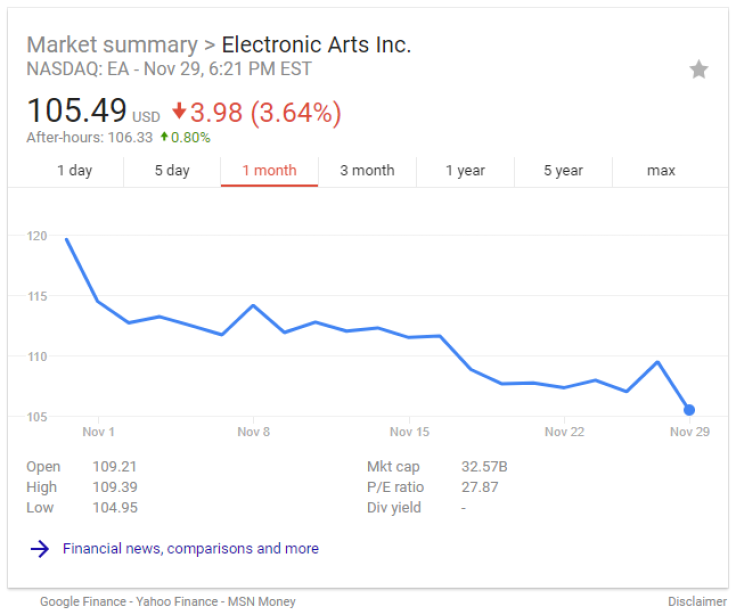Click the Market summary breadcrumb

pyautogui.click(x=112, y=45)
